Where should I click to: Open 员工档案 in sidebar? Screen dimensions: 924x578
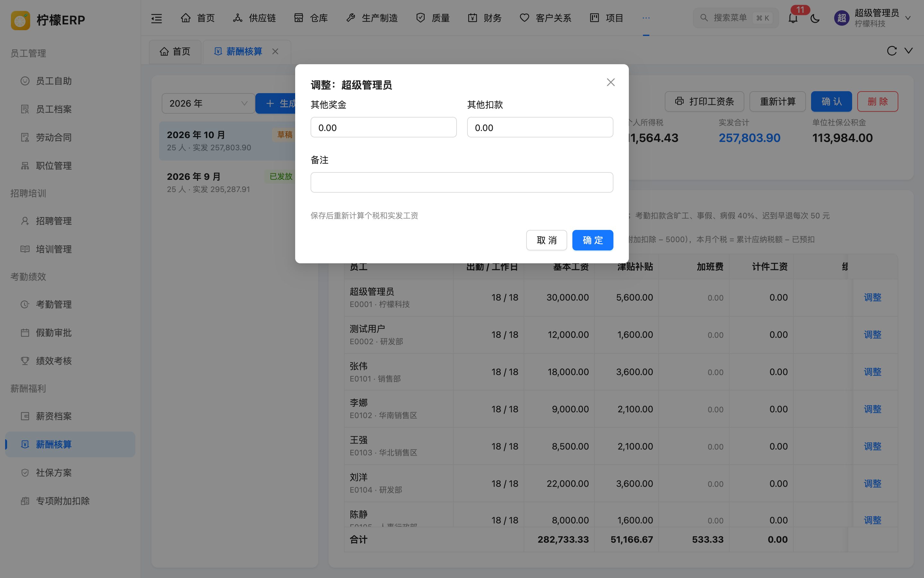point(70,109)
